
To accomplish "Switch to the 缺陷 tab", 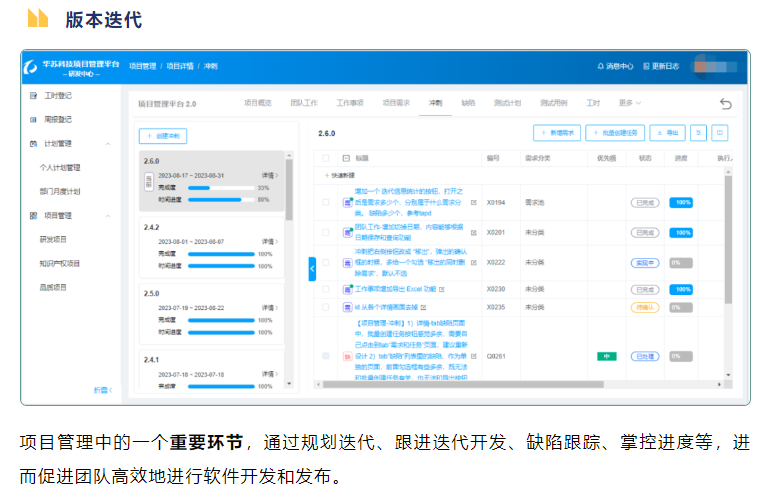I will (x=468, y=103).
